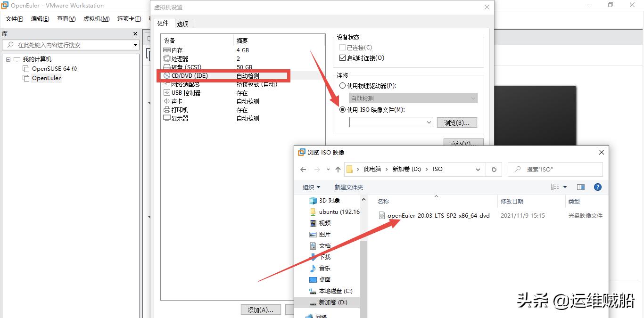Switch to the 选项 tab

(x=183, y=23)
